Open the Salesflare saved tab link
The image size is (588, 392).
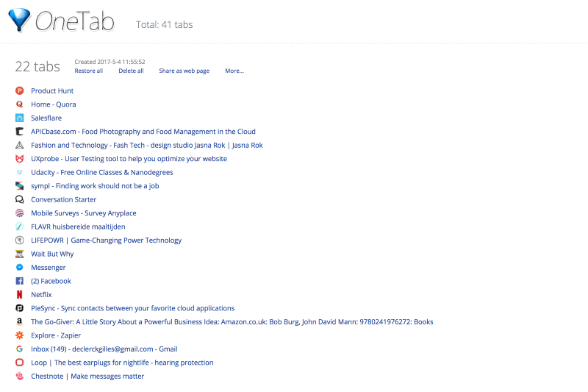(46, 118)
